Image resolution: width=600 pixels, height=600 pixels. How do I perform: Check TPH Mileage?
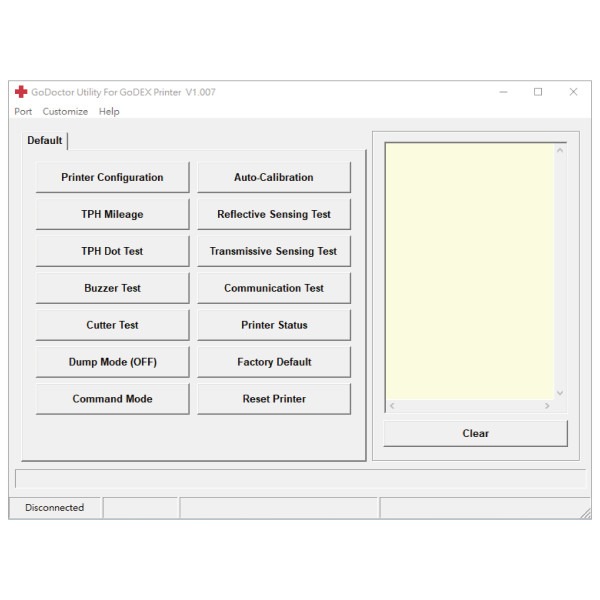[112, 215]
